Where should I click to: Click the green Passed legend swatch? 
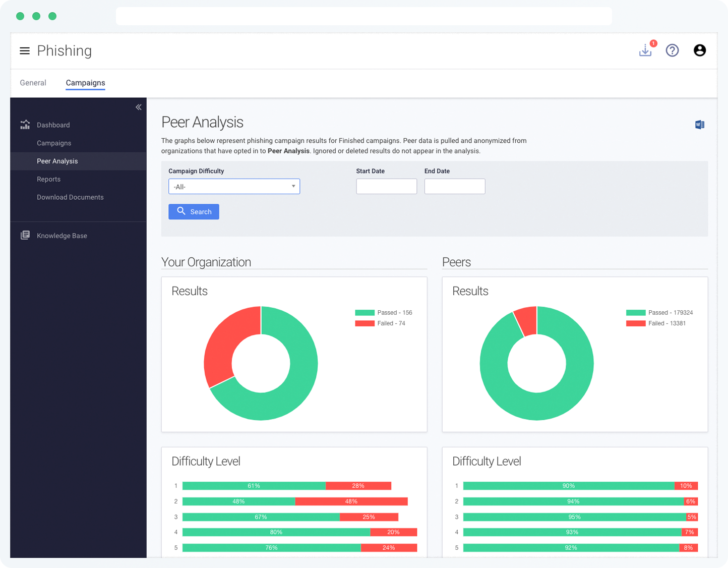coord(364,312)
